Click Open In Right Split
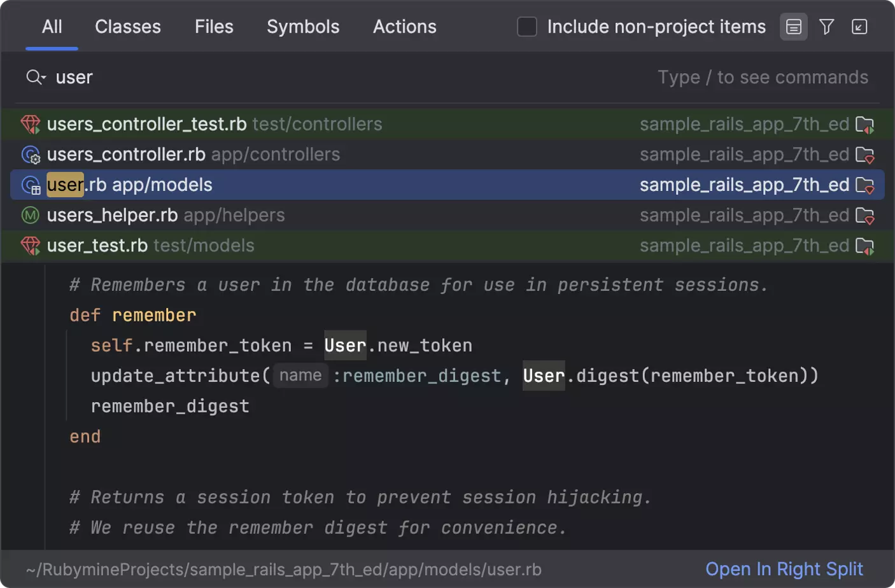Viewport: 895px width, 588px height. coord(784,568)
